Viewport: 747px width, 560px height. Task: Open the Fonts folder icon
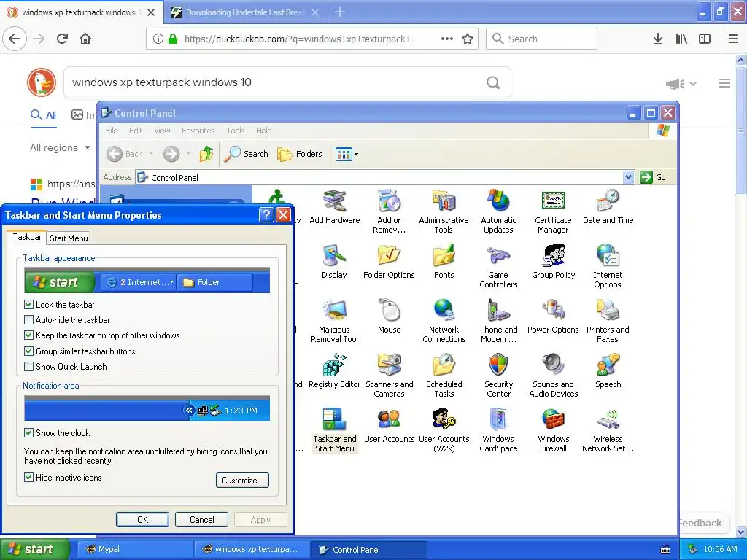tap(444, 262)
